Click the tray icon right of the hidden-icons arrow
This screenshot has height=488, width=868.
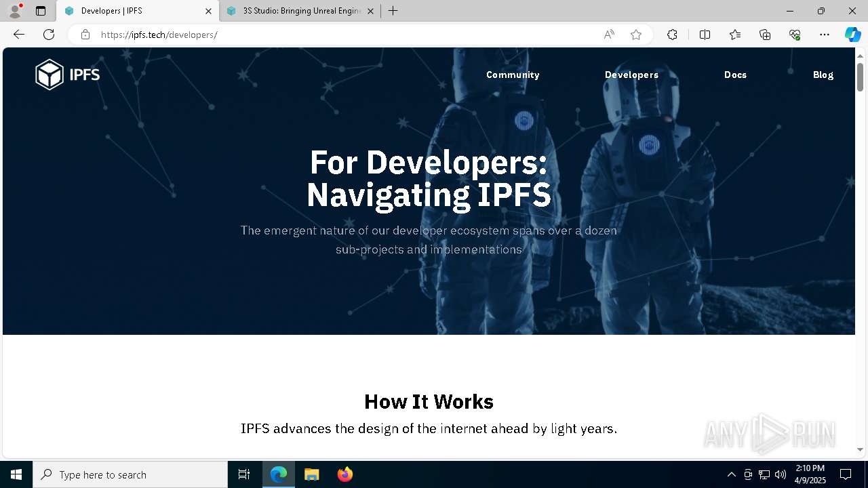tap(748, 474)
